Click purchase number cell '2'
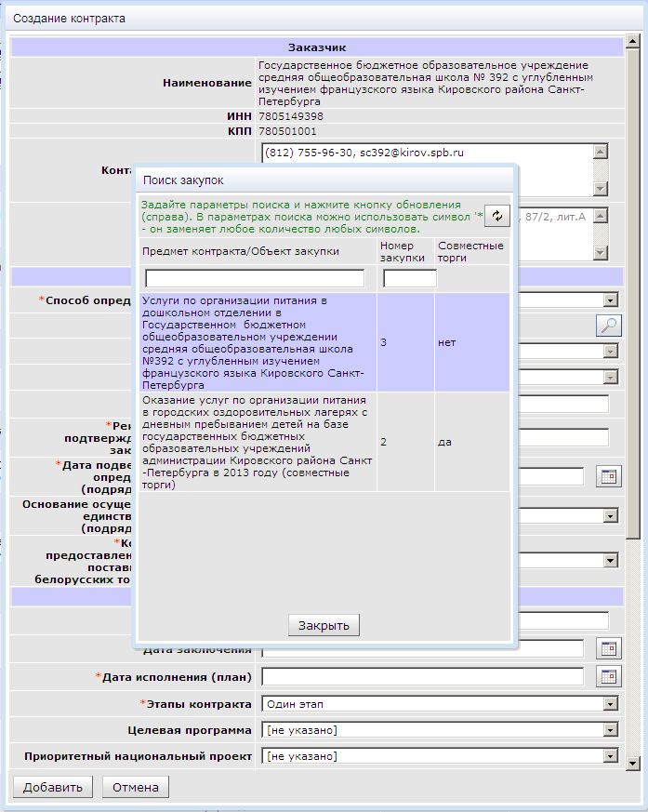 coord(405,442)
